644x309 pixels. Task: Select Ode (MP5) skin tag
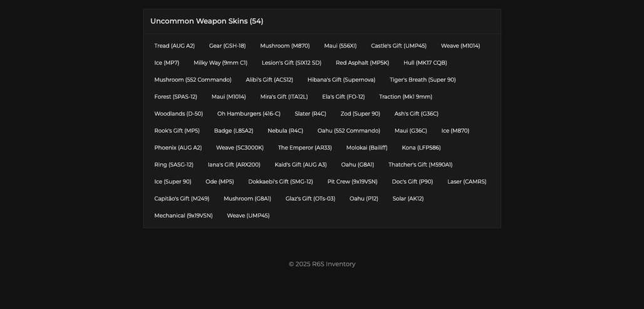220,182
